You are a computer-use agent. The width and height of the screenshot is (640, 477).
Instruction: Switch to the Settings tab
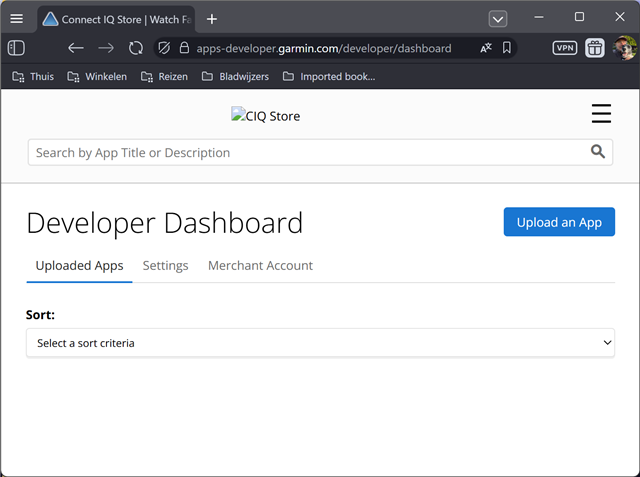[x=165, y=265]
